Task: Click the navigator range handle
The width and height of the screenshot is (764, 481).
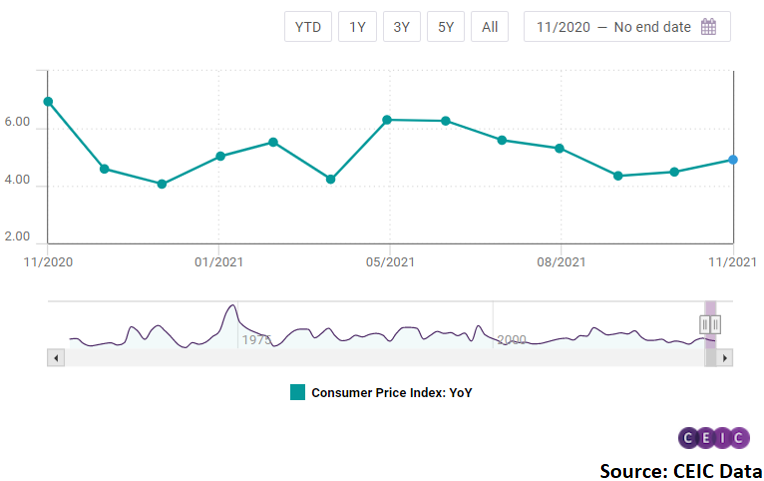Action: (710, 324)
